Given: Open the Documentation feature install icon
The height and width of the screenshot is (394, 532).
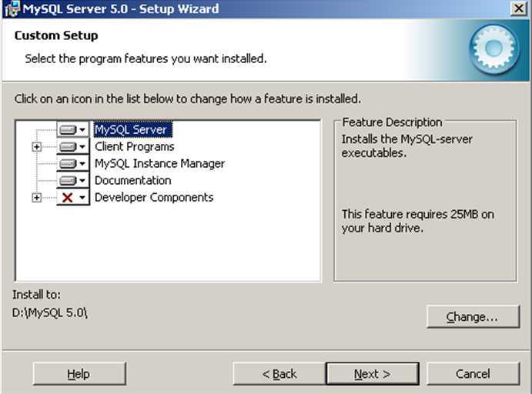Looking at the screenshot, I should click(x=72, y=181).
